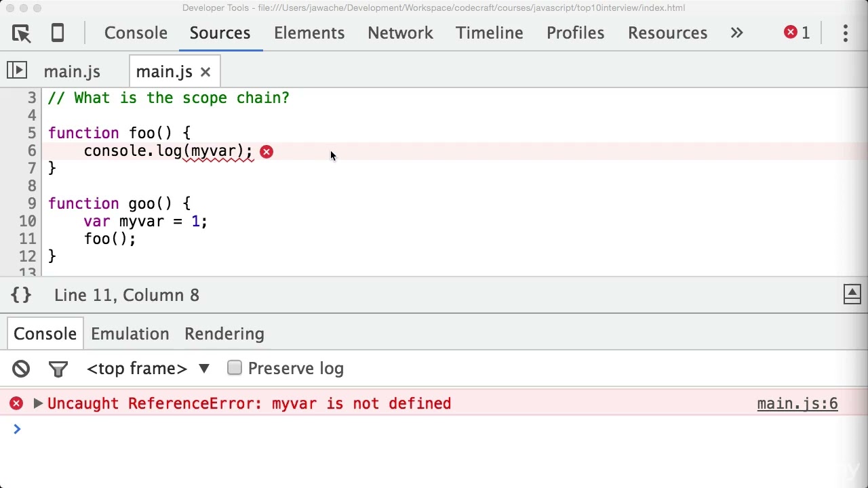The image size is (868, 488).
Task: Hide the drawer using the arrow icon
Action: pyautogui.click(x=852, y=294)
